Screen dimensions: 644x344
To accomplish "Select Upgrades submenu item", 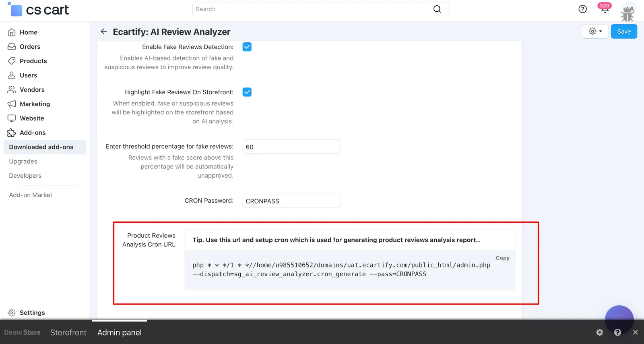I will [23, 162].
